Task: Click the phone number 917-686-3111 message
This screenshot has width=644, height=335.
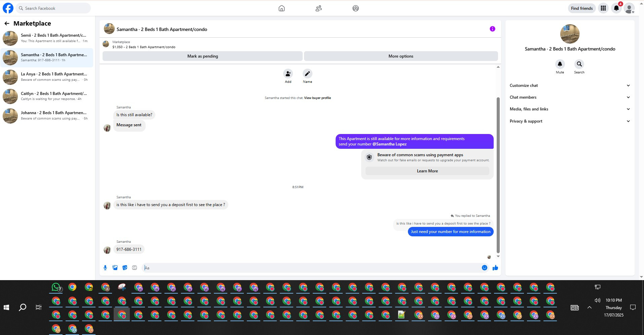Action: [x=129, y=249]
